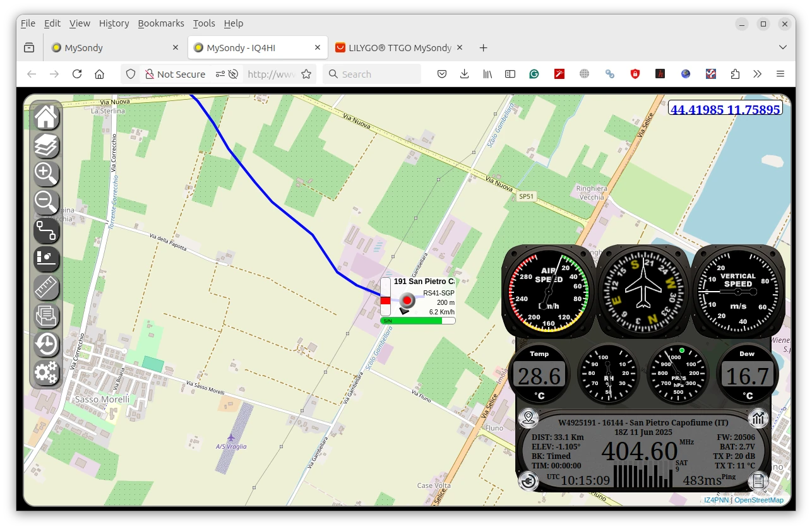Viewport: 812px width, 529px height.
Task: Open the history clock icon
Action: click(x=46, y=344)
